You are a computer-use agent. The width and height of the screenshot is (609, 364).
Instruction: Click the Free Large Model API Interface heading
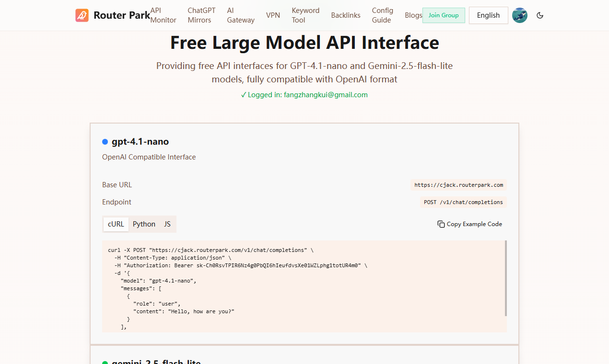click(304, 43)
